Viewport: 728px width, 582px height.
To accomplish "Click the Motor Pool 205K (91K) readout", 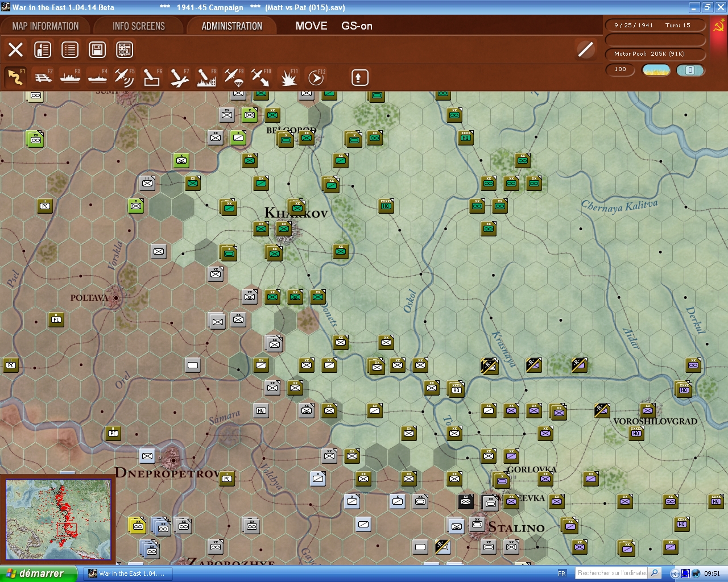I will pos(655,54).
